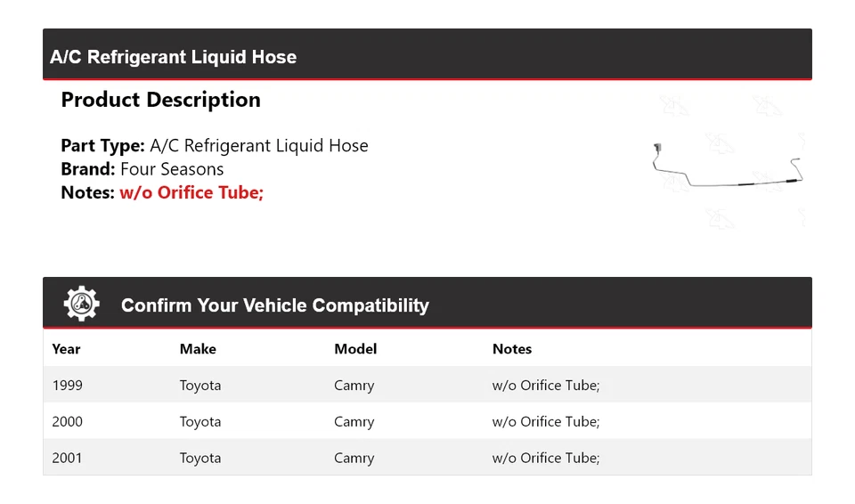Screen dimensions: 855x504
Task: Select the Product Description heading
Action: point(160,100)
